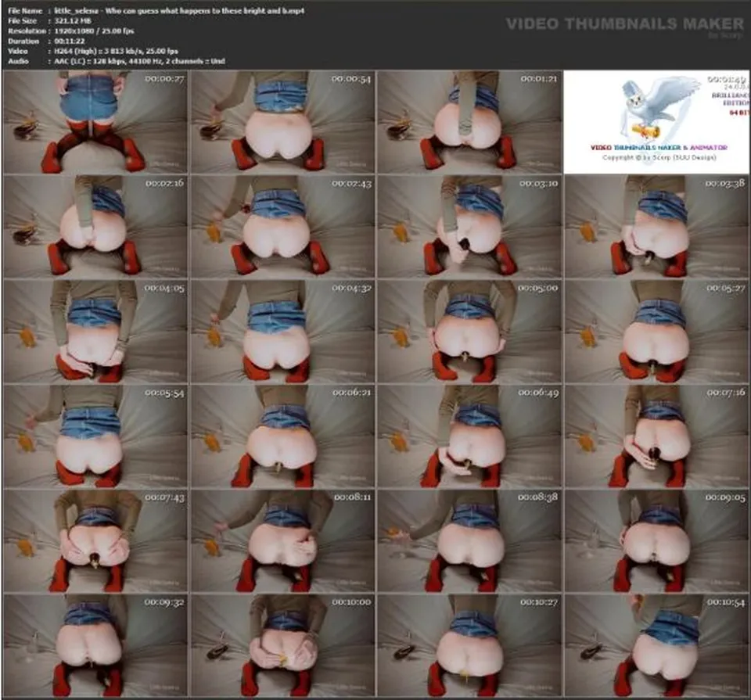This screenshot has width=751, height=700.
Task: Select the thumbnail stamped 00:00:27
Action: coord(95,122)
